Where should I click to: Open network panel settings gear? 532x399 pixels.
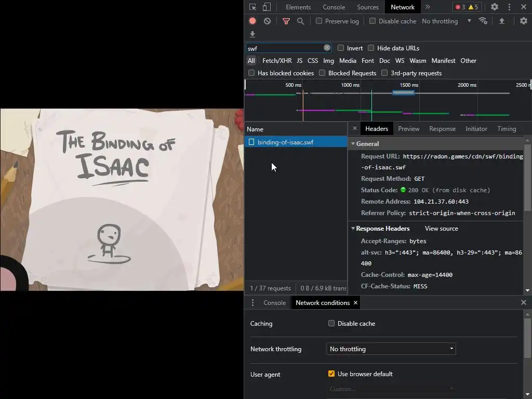tap(524, 21)
